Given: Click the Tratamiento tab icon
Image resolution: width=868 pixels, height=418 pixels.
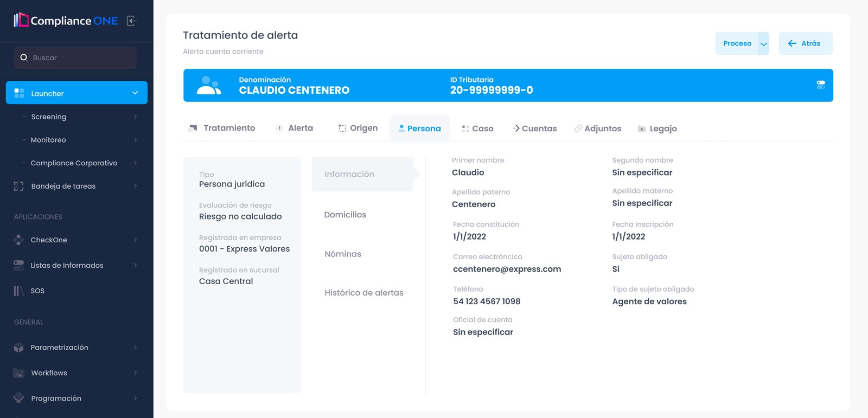Looking at the screenshot, I should tap(193, 128).
